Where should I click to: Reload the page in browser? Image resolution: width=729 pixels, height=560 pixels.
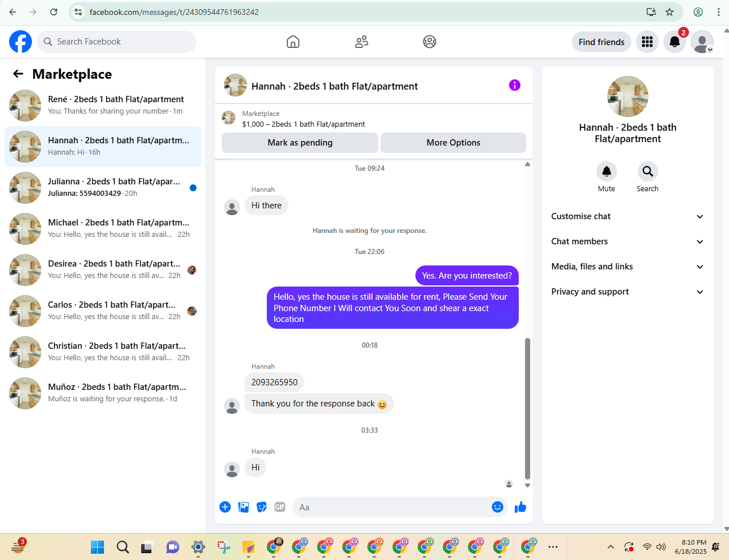click(54, 12)
